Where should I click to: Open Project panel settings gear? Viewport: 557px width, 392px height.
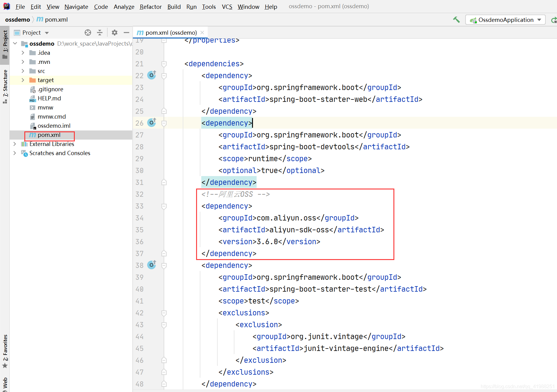(x=115, y=33)
